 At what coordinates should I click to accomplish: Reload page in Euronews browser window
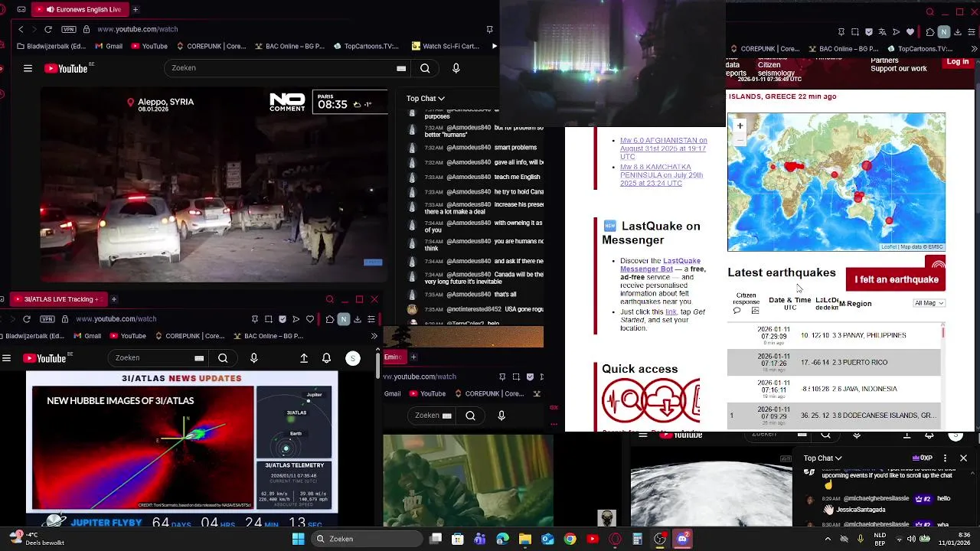coord(48,29)
